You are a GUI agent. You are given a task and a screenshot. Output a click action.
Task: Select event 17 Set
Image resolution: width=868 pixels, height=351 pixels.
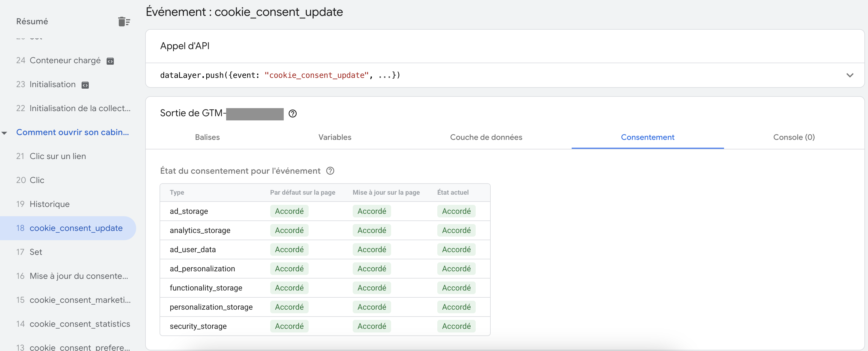pyautogui.click(x=36, y=252)
